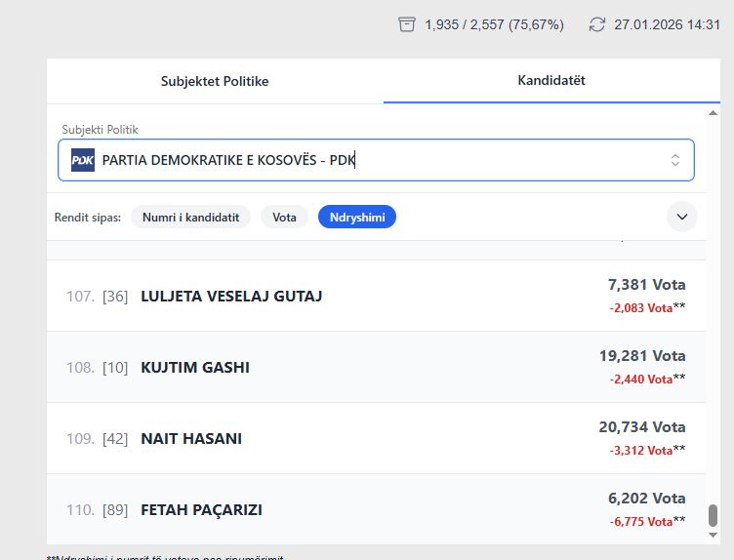The image size is (734, 560).
Task: Select candidate Luljeta Veselaj Gutaj
Action: click(231, 296)
